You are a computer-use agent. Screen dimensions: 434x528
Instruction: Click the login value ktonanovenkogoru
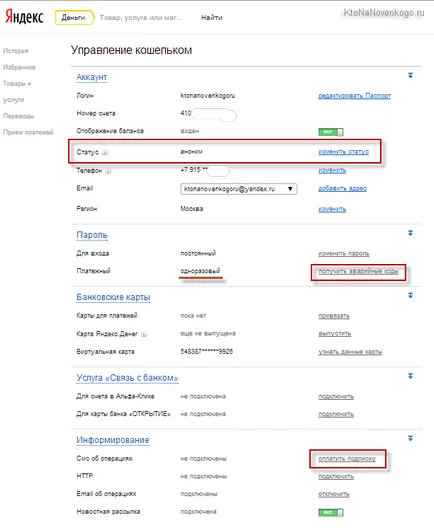point(208,96)
